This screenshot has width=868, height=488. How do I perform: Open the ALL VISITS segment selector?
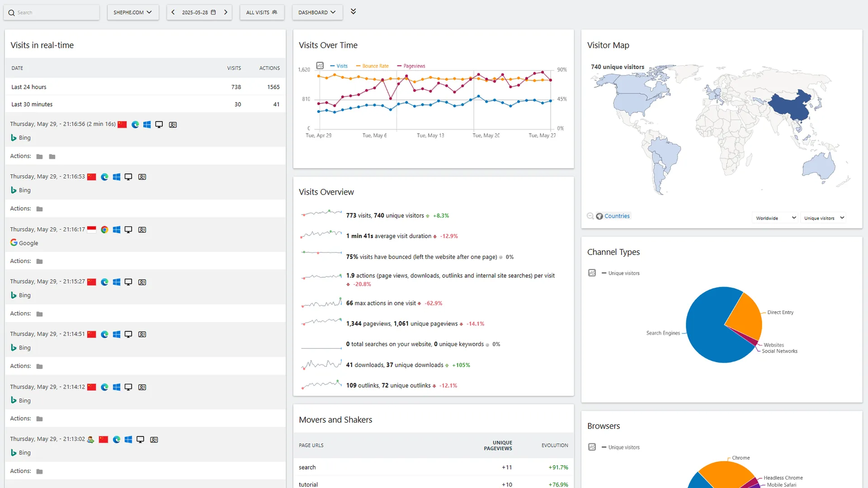point(262,12)
